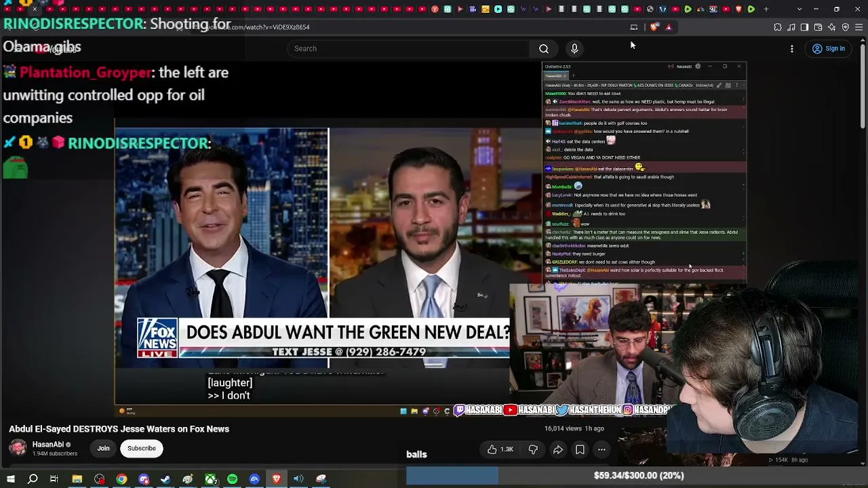Switch to the Brave lion icon tab

coord(738,9)
